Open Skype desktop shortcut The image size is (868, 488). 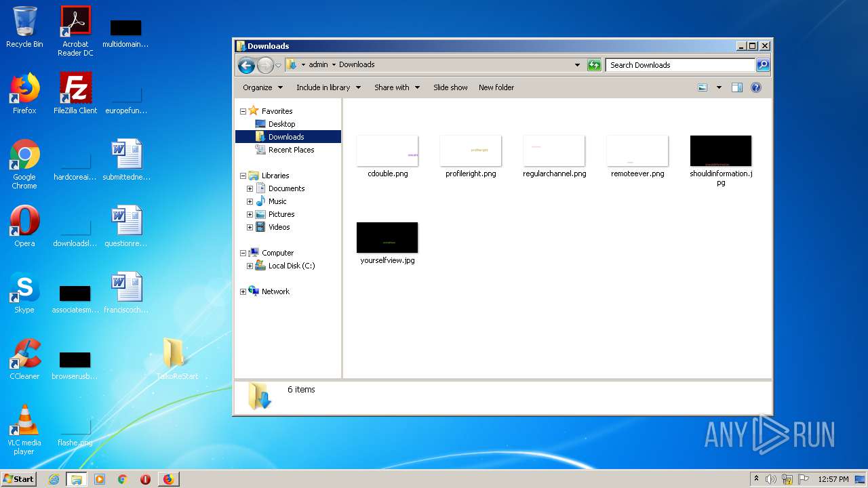[x=24, y=293]
